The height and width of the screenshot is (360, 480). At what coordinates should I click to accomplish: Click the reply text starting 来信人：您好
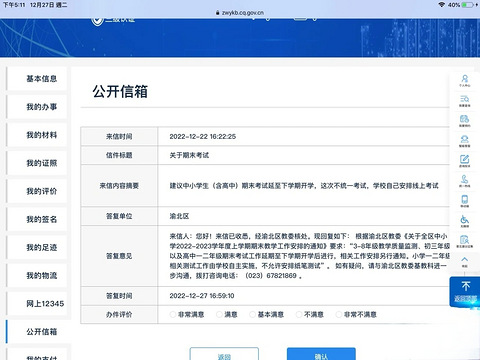click(310, 256)
